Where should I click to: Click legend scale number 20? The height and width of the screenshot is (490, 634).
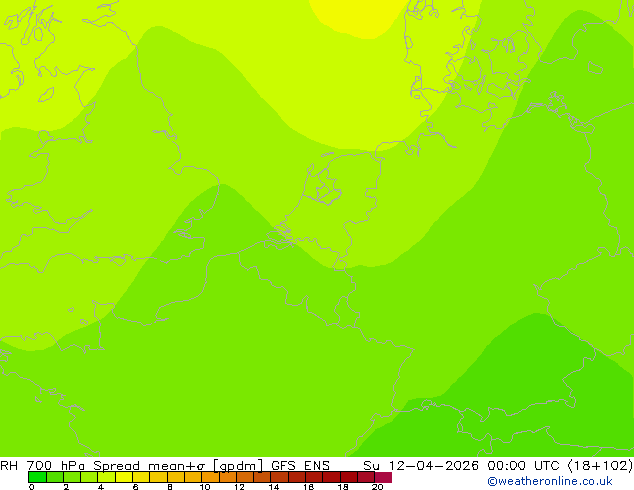pyautogui.click(x=377, y=487)
